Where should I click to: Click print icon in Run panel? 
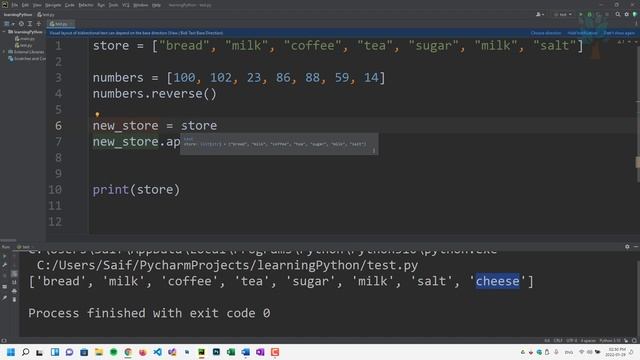tap(14, 291)
